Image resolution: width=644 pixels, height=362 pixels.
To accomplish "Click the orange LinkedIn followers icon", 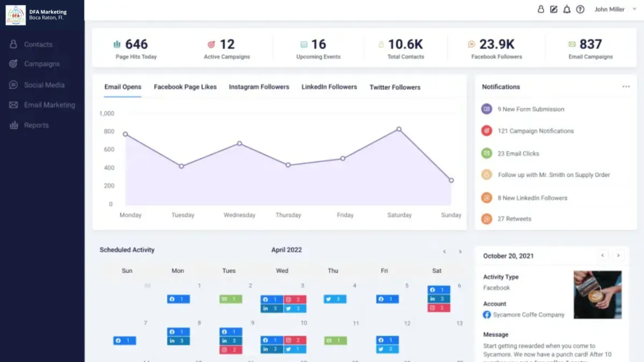I will pyautogui.click(x=486, y=198).
